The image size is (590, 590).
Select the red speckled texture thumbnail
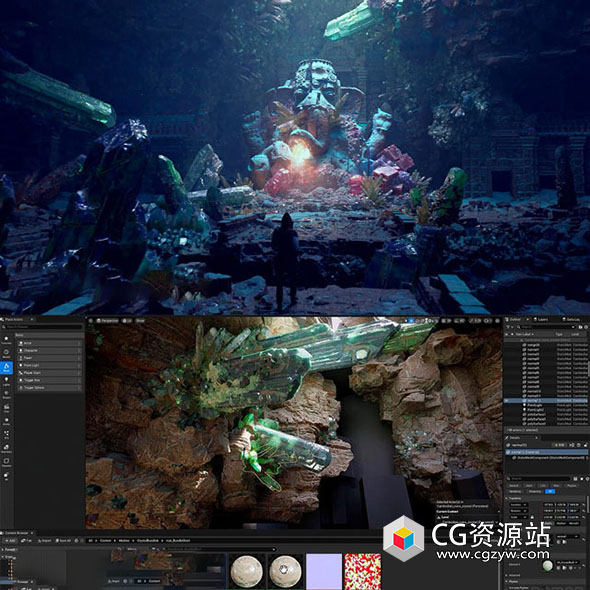point(363,571)
